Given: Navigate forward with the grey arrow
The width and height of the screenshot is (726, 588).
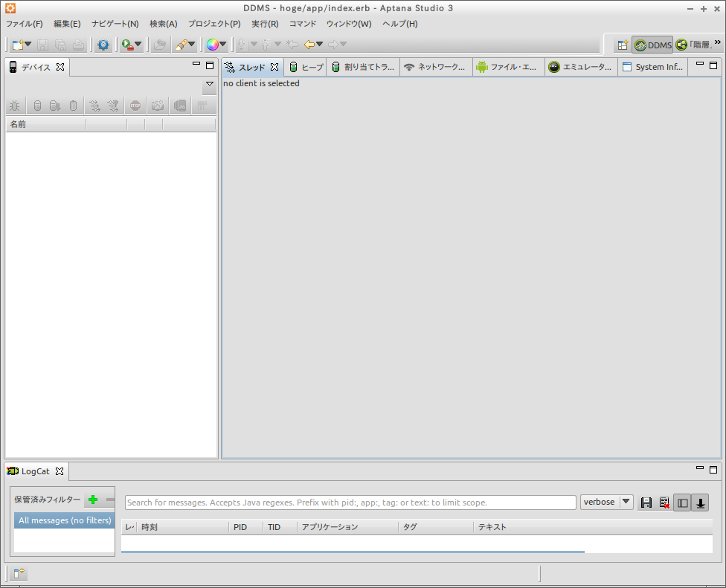Looking at the screenshot, I should pos(333,45).
